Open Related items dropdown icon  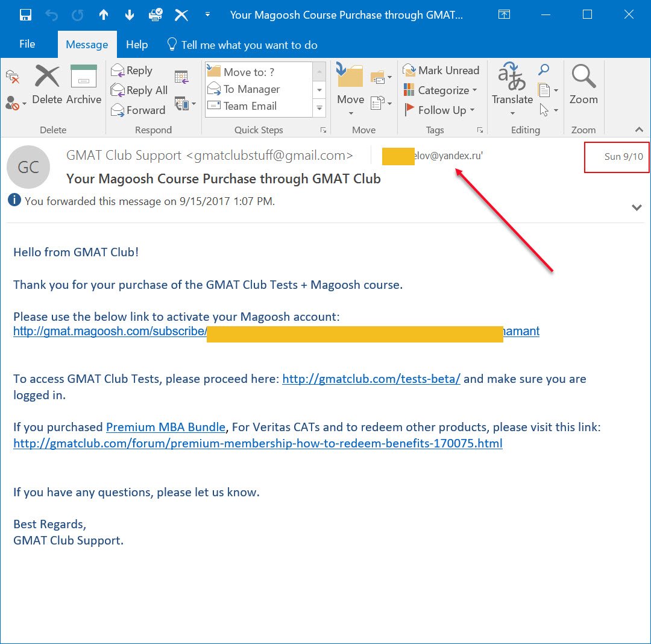pyautogui.click(x=547, y=90)
